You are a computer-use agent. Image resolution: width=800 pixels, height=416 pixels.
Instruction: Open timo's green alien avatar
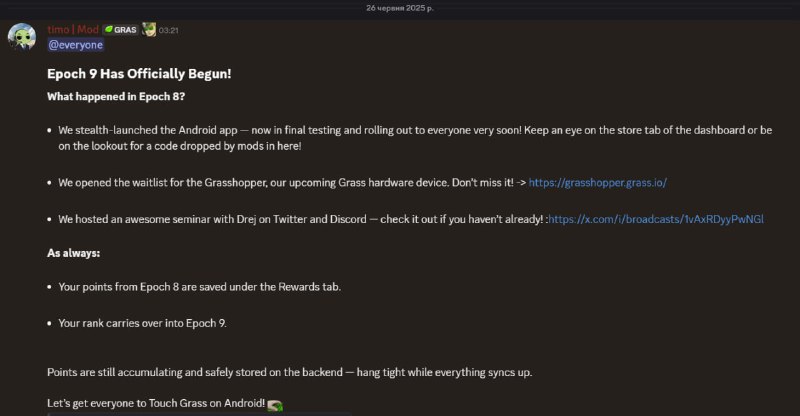22,37
